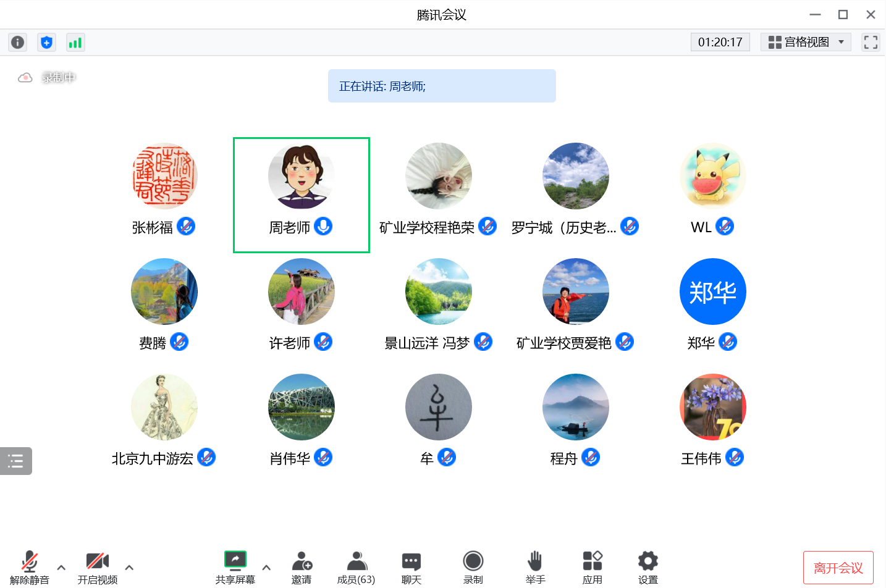Click muted mic icon beside 张彬福
Screen dimensions: 886x588
186,227
